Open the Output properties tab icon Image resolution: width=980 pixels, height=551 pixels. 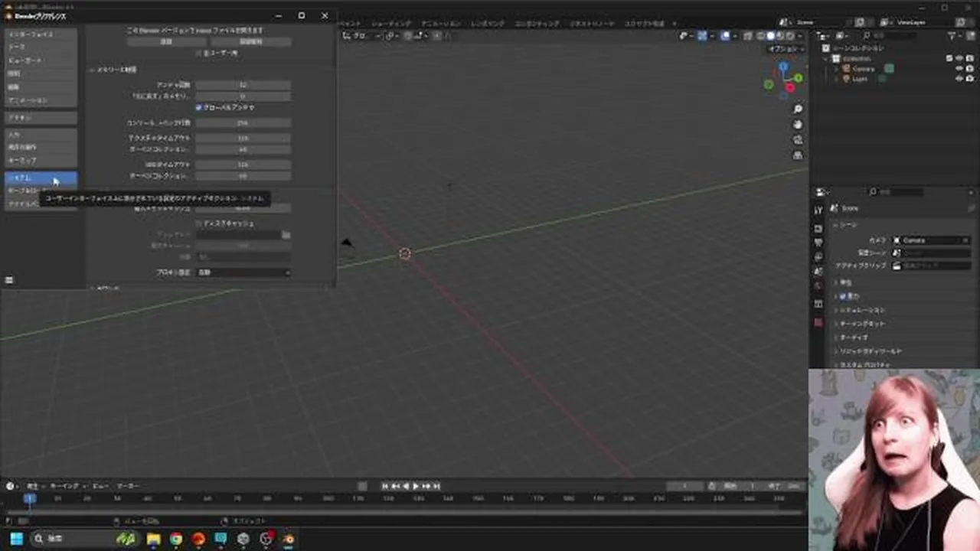[818, 243]
